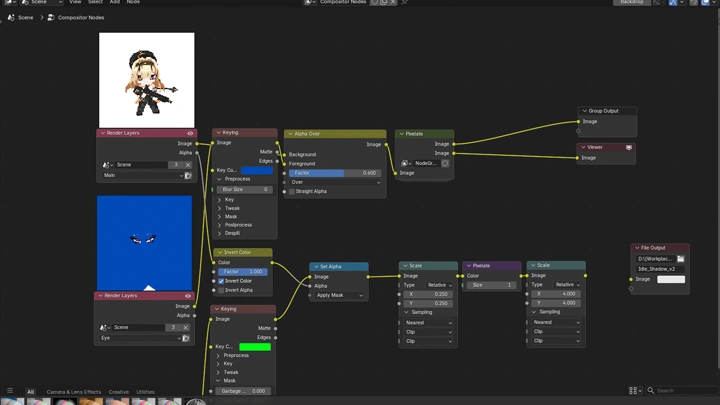Open the asset shelf display options grid icon
Viewport: 720px width, 405px height.
click(635, 391)
